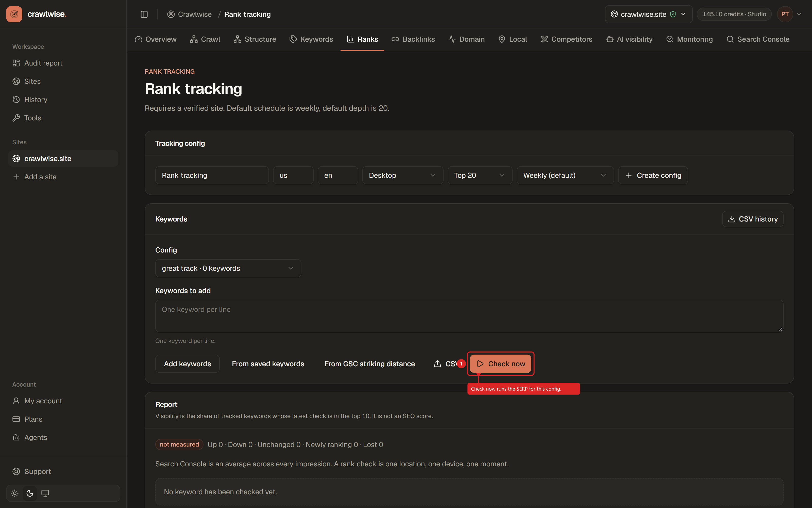The width and height of the screenshot is (812, 508).
Task: Open the AI visibility tab
Action: click(629, 39)
